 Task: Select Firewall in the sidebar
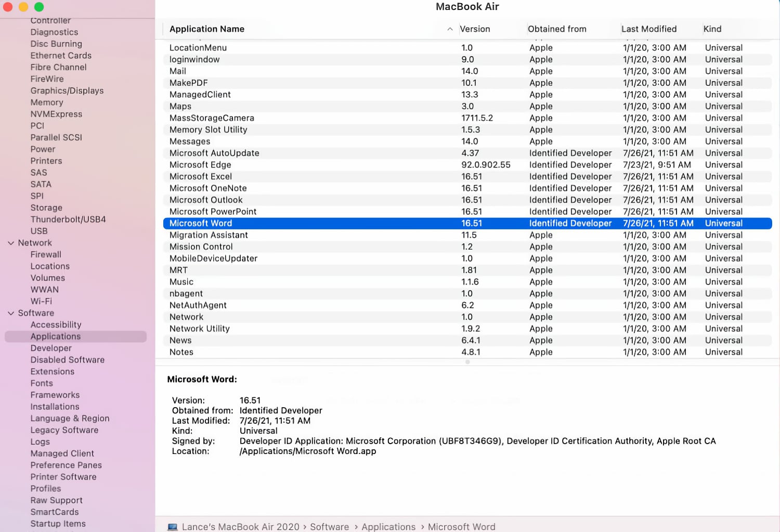coord(46,254)
